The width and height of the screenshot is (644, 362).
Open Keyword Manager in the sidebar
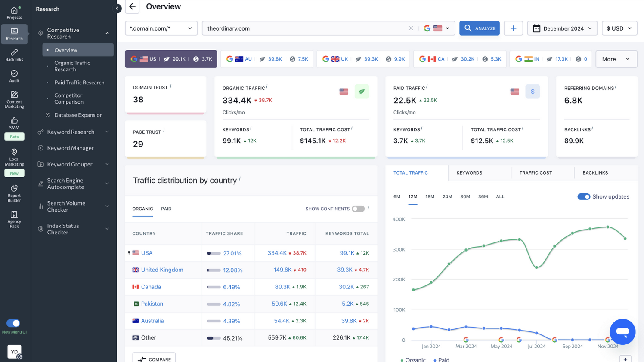71,148
